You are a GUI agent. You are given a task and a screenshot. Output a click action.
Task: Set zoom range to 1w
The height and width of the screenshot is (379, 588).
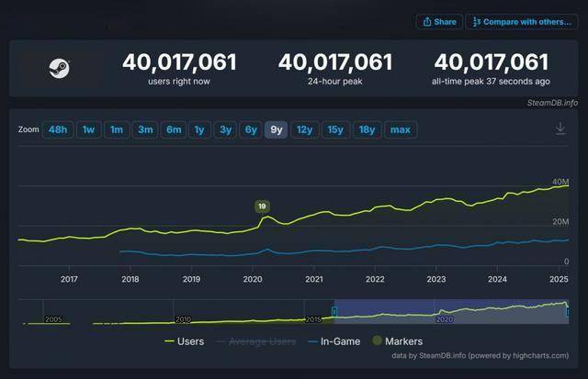pos(88,129)
